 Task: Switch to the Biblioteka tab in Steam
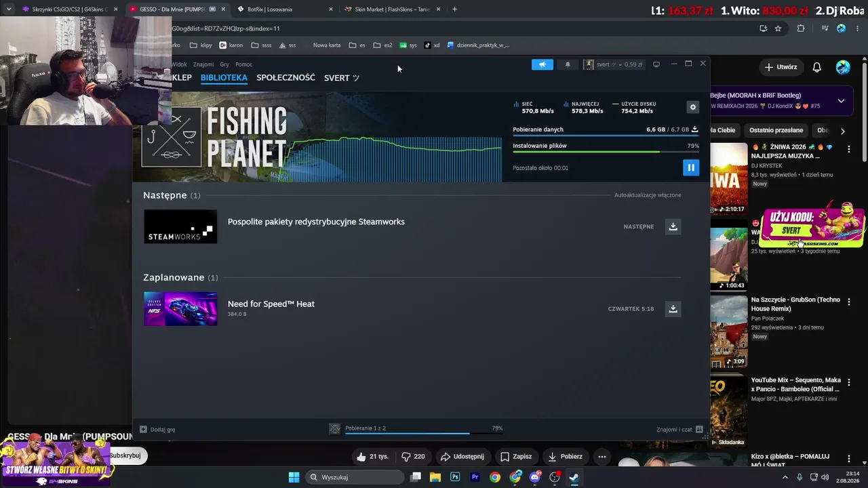tap(224, 78)
